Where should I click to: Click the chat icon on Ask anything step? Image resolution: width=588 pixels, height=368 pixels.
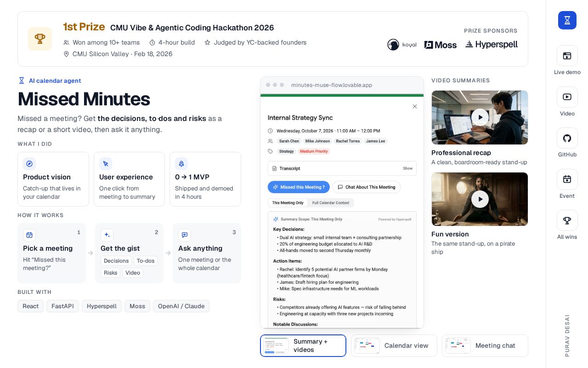pyautogui.click(x=185, y=235)
